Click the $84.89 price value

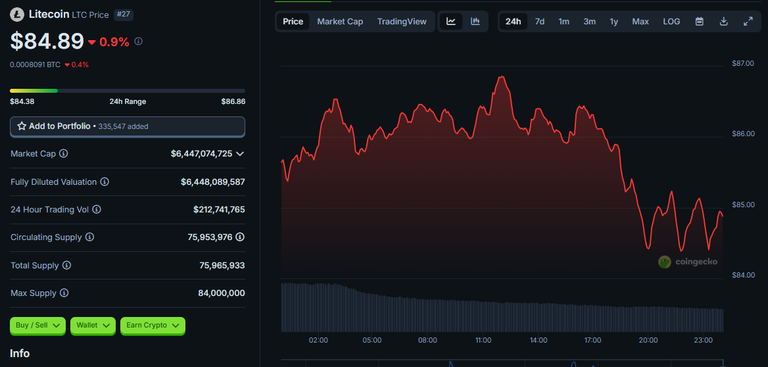(x=47, y=41)
